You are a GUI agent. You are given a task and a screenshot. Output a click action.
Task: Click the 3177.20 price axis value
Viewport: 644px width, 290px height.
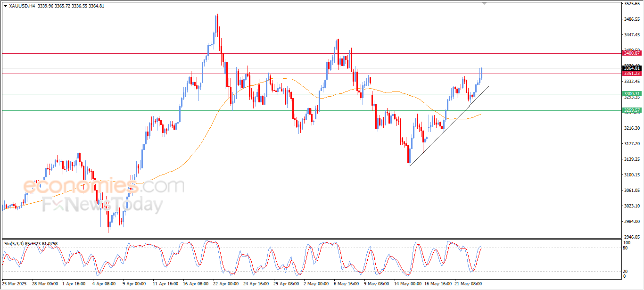tap(631, 144)
